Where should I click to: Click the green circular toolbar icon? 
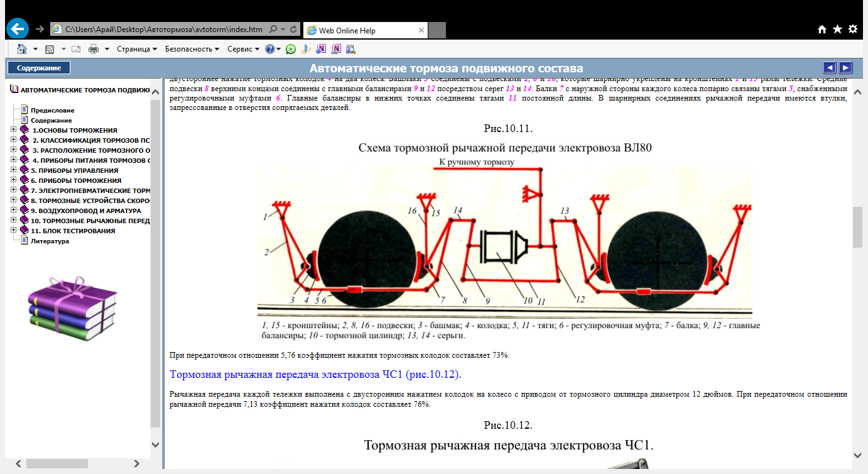tap(290, 49)
